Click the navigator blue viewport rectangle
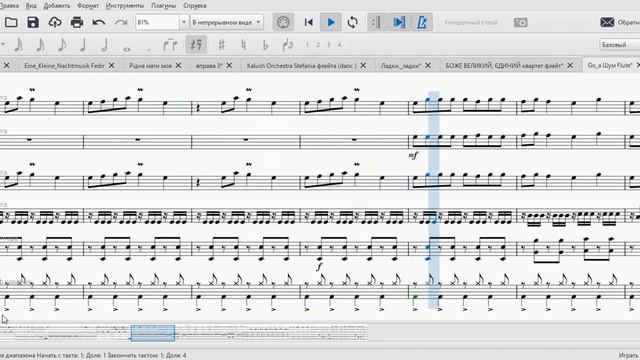 click(x=153, y=333)
